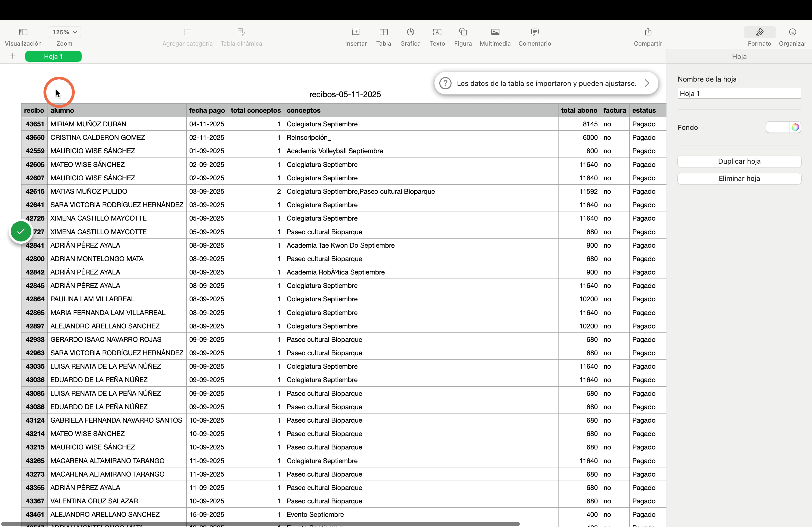Open the Figura shapes menu
This screenshot has height=527, width=812.
pos(463,32)
